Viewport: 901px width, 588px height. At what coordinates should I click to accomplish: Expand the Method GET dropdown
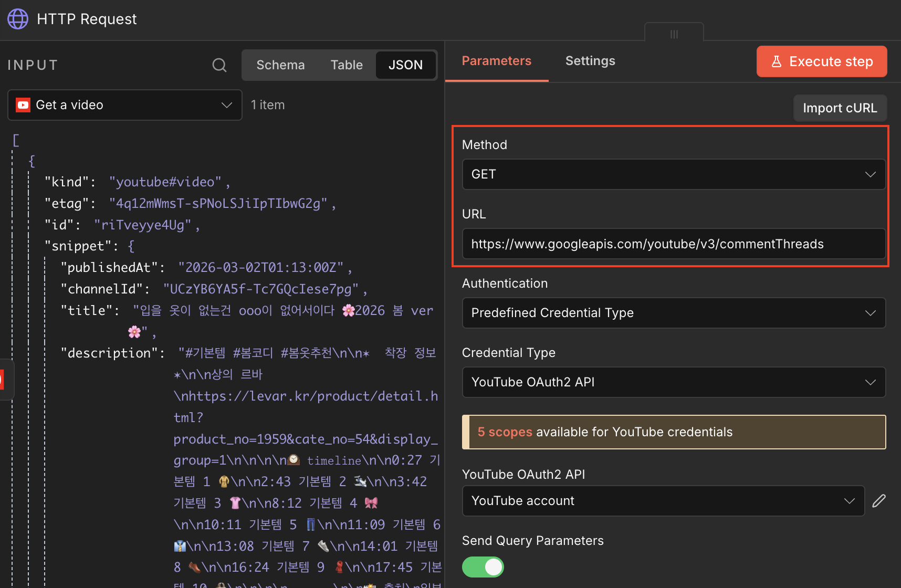point(674,174)
